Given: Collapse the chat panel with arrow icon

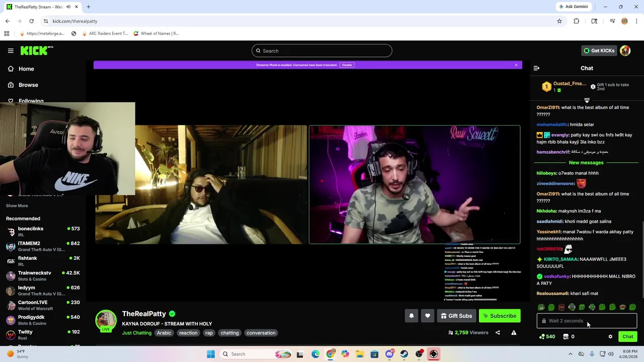Looking at the screenshot, I should coord(536,68).
